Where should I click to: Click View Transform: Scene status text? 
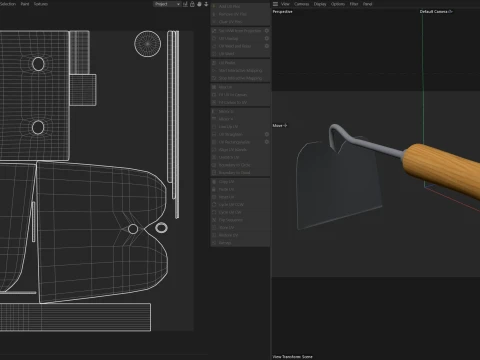point(293,357)
